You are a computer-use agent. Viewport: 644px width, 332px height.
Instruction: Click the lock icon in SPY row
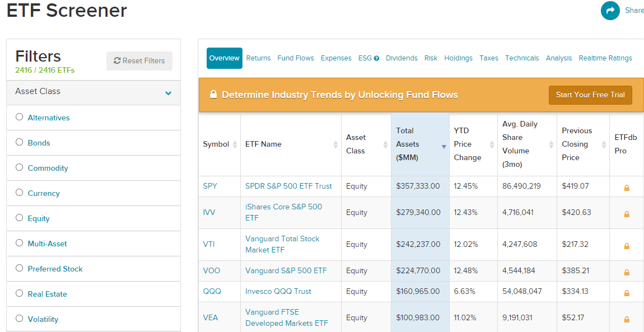(x=627, y=188)
